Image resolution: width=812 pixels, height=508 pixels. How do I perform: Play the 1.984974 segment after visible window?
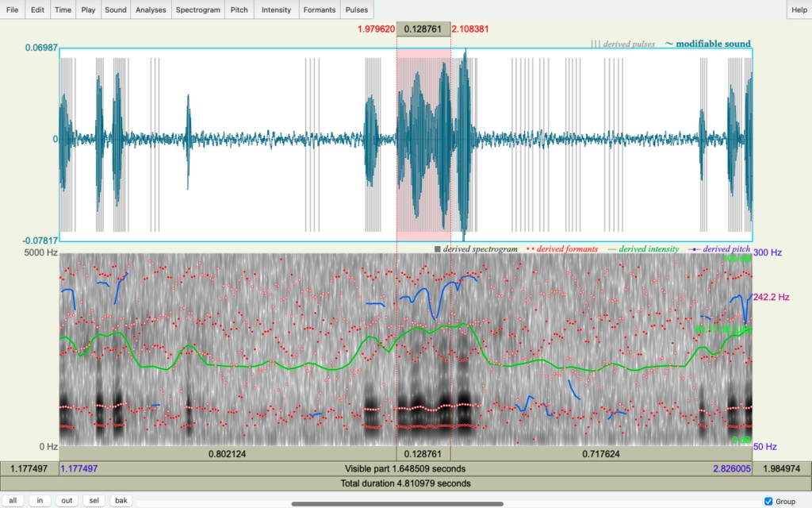click(782, 468)
